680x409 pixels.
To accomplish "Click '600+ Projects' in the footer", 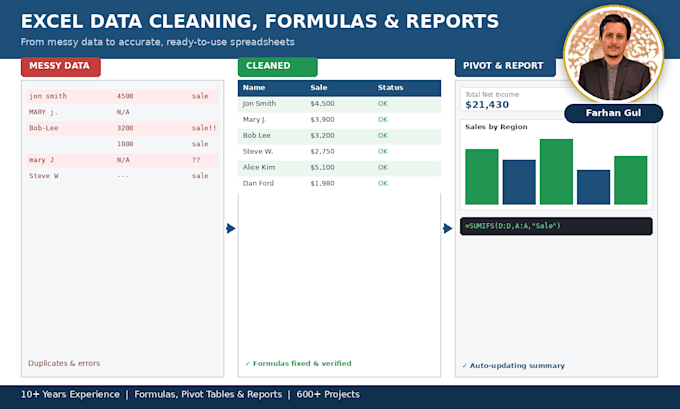I will click(x=328, y=394).
